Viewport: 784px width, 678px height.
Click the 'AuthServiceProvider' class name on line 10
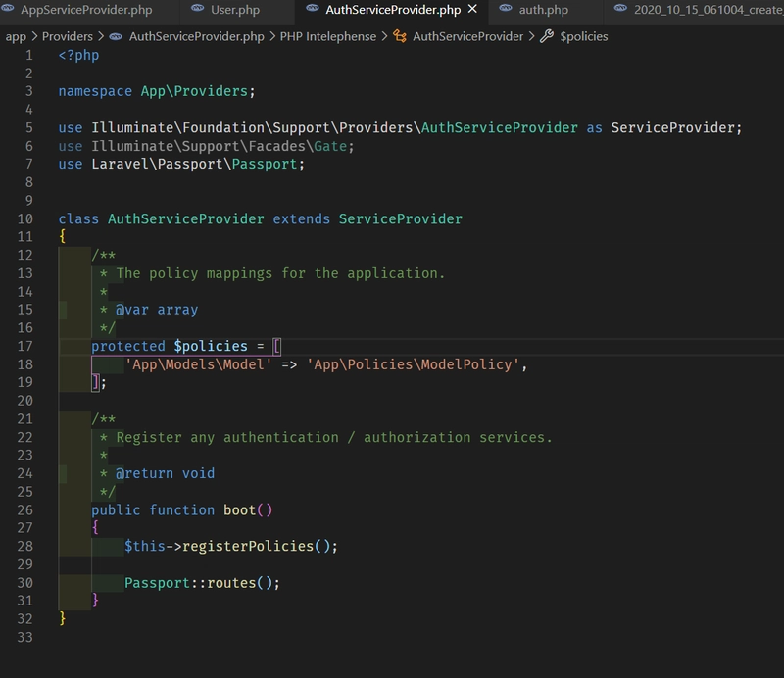(185, 219)
